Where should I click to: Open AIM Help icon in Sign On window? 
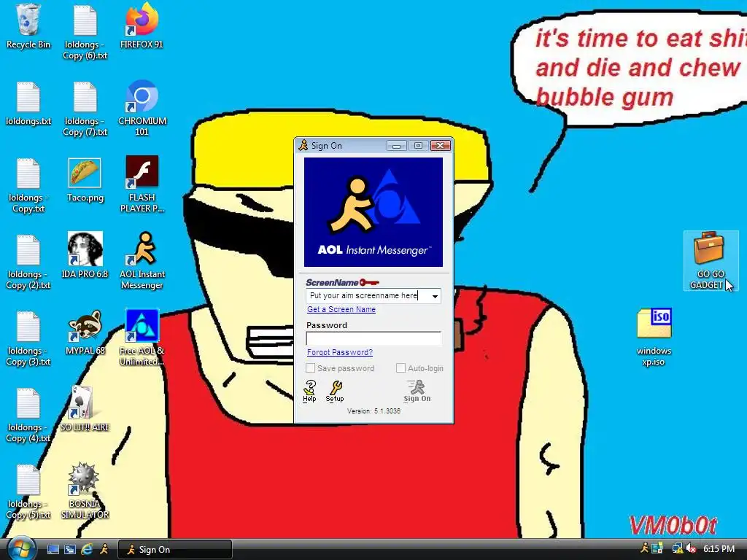309,392
